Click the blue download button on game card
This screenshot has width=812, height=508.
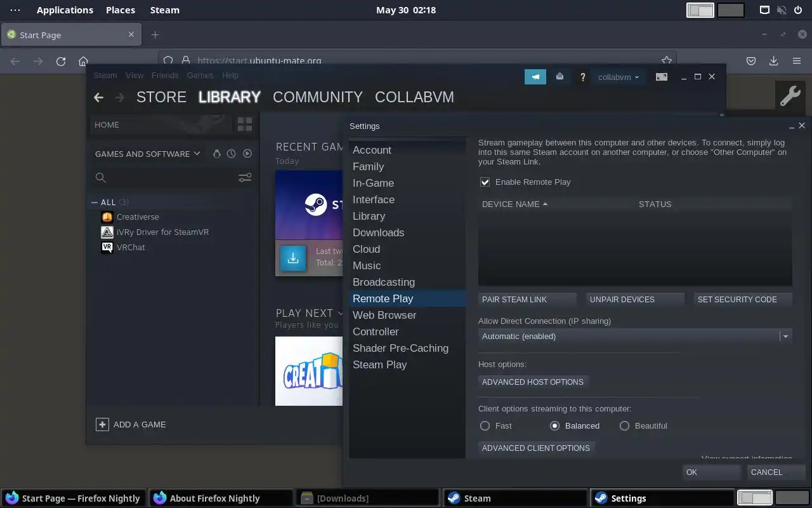[293, 258]
